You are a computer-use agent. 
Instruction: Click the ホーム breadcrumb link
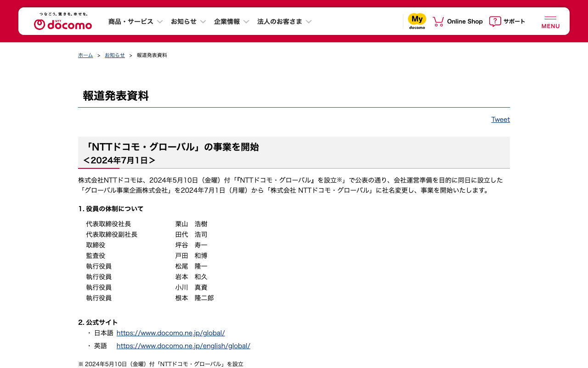pyautogui.click(x=85, y=55)
